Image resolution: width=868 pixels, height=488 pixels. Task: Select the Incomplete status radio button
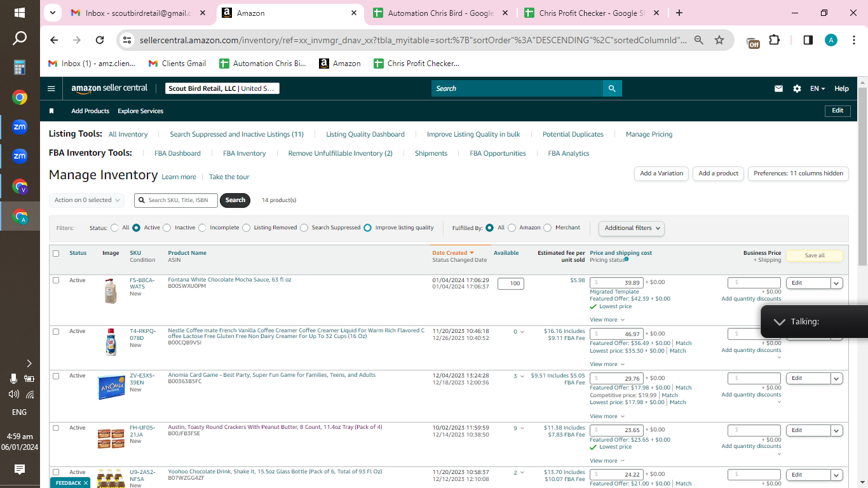[202, 227]
